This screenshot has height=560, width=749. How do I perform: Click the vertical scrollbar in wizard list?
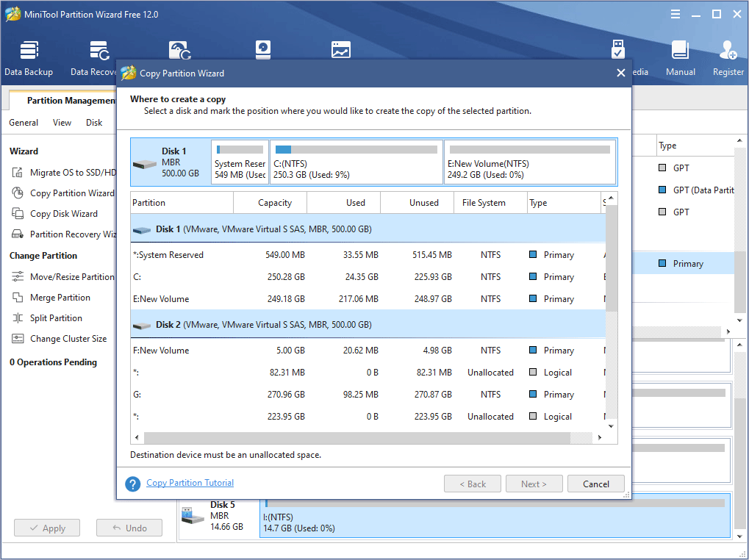tap(611, 258)
